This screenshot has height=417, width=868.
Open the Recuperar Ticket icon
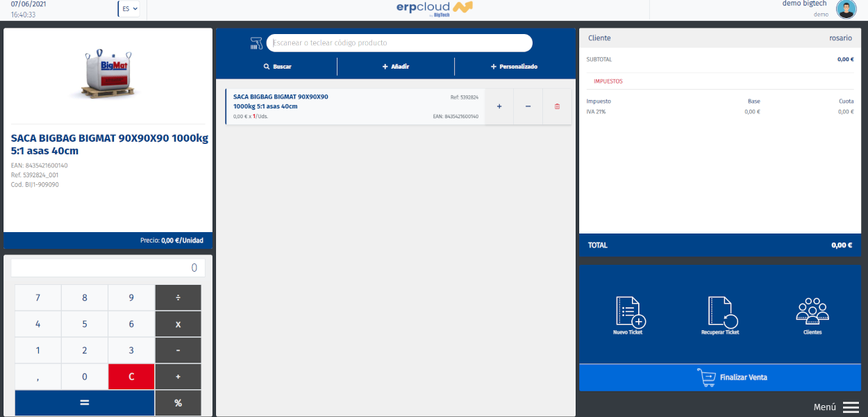tap(722, 312)
